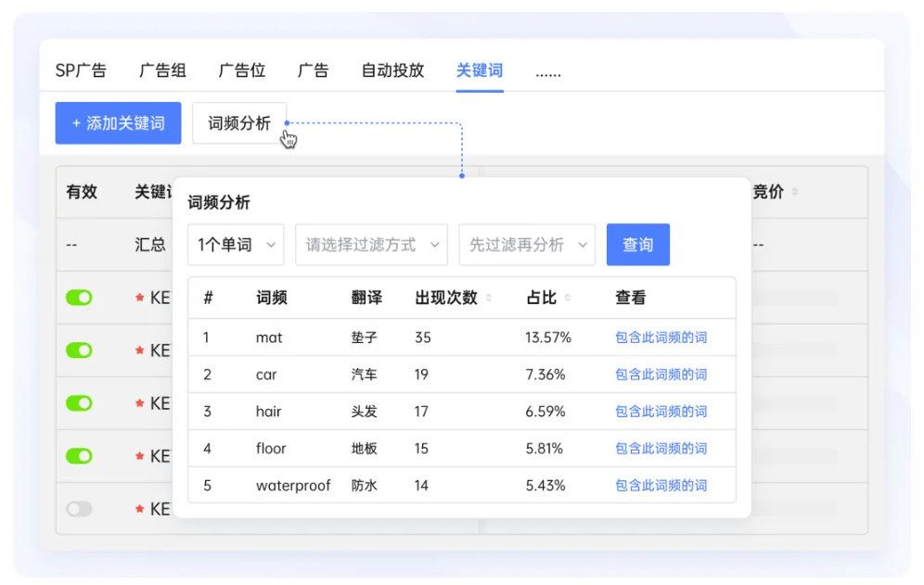Open the 广告 tab
The height and width of the screenshot is (585, 924).
(313, 70)
